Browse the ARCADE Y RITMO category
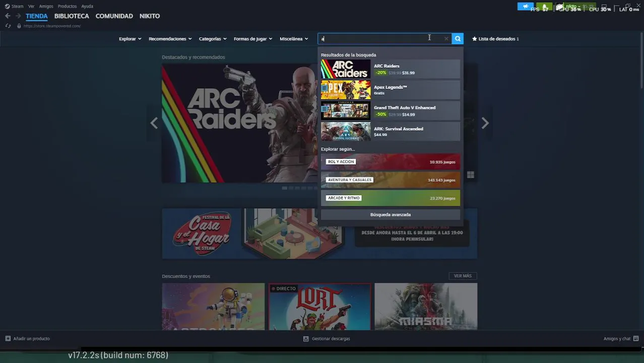Image resolution: width=644 pixels, height=363 pixels. pos(391,198)
